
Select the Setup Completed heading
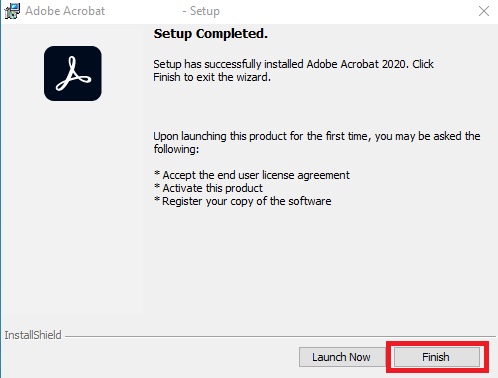pos(210,34)
